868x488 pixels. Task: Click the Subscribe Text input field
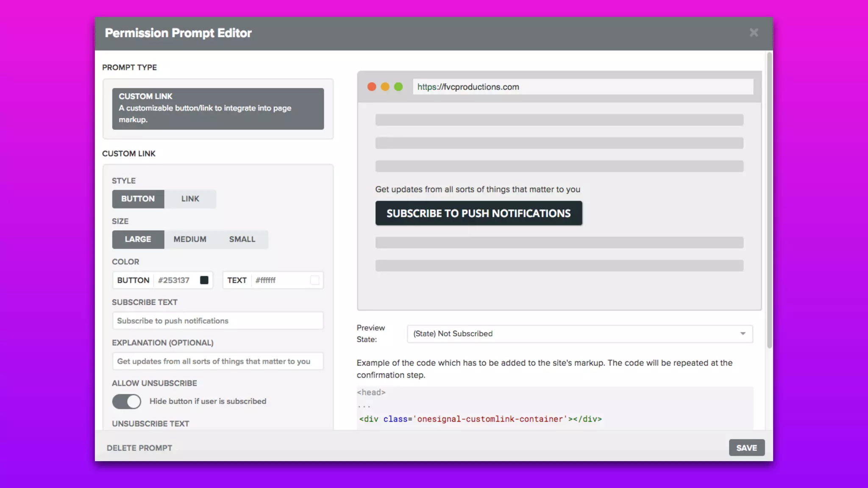point(218,321)
